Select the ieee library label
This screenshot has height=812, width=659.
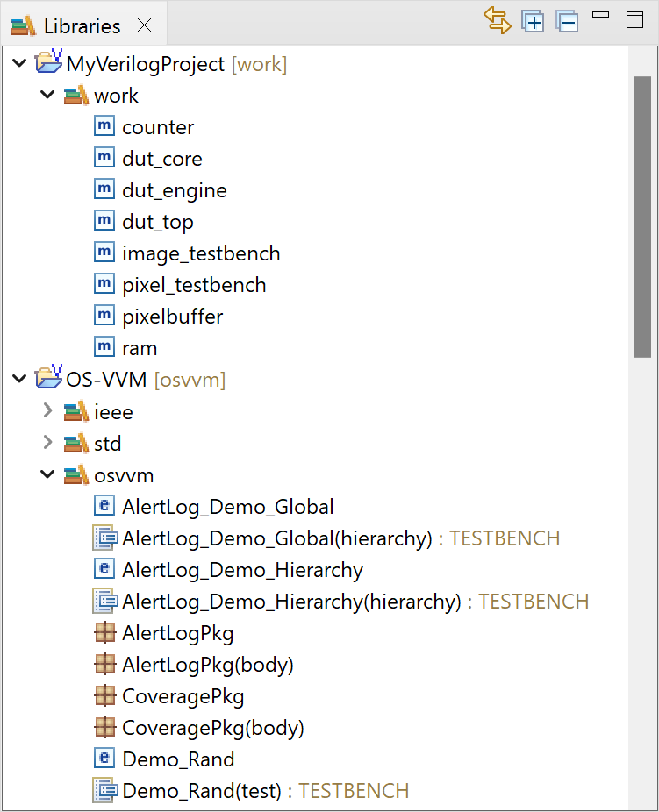coord(113,412)
